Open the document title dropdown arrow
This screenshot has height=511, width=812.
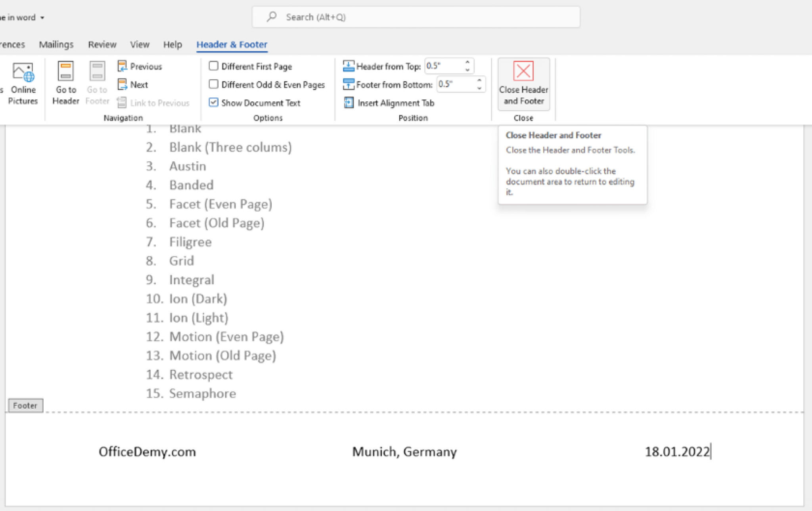click(x=42, y=18)
